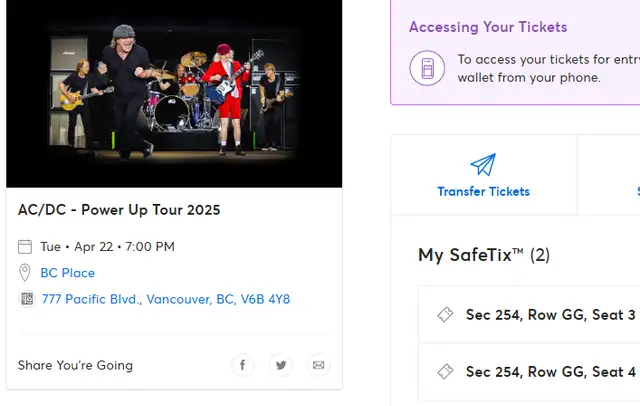The width and height of the screenshot is (640, 406).
Task: Click the phone icon in ticket access banner
Action: (427, 68)
